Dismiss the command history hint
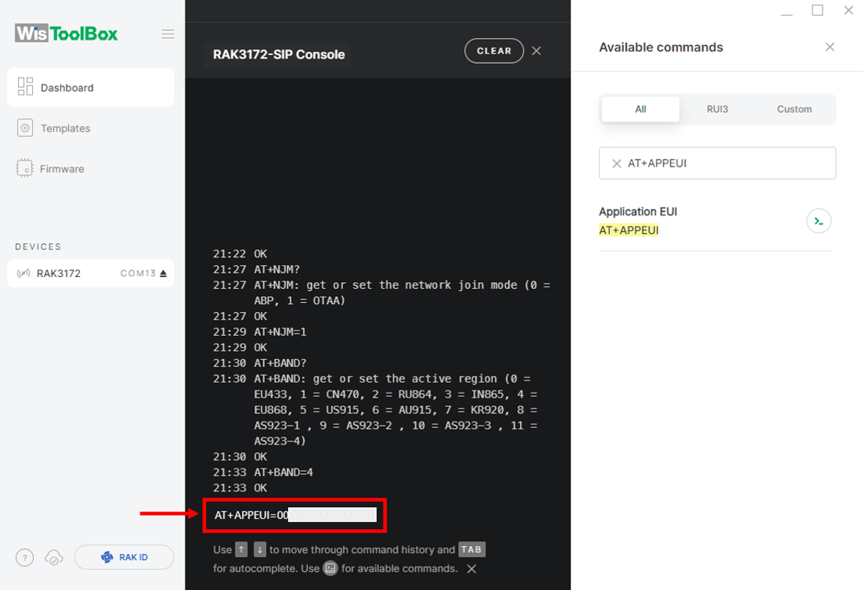Screen dimensions: 868x590 pos(471,569)
